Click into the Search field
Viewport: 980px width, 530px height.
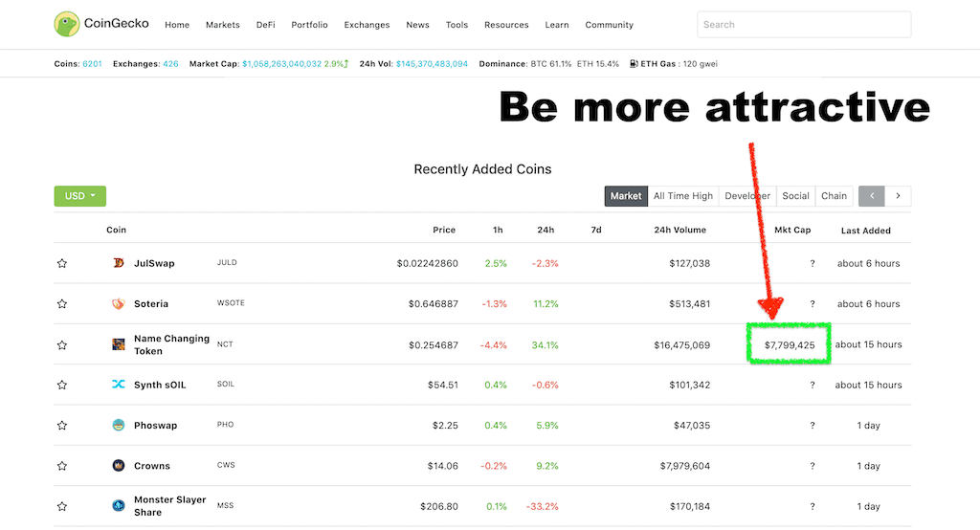coord(804,24)
